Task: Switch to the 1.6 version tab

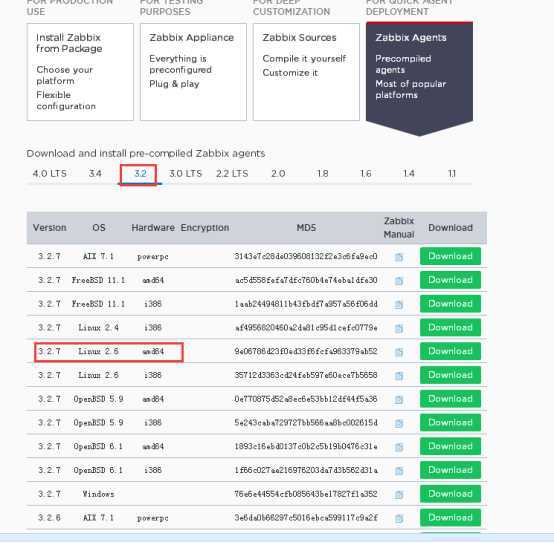Action: (x=366, y=173)
